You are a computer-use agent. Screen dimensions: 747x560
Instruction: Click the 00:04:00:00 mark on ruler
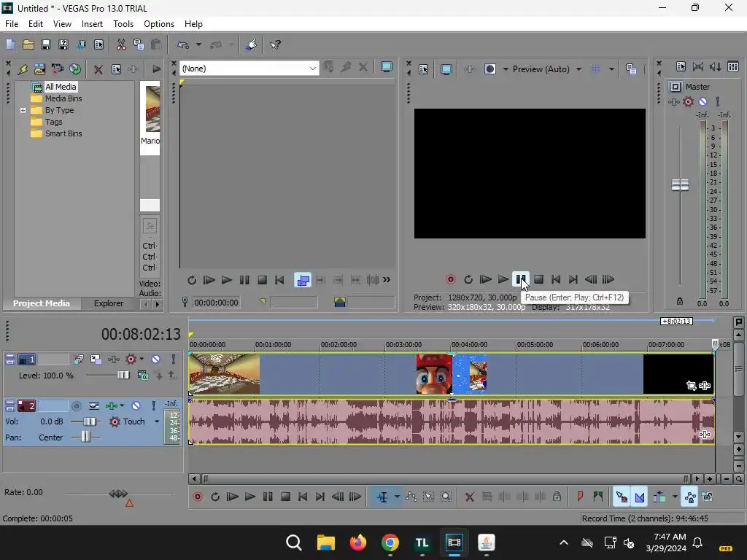(469, 344)
